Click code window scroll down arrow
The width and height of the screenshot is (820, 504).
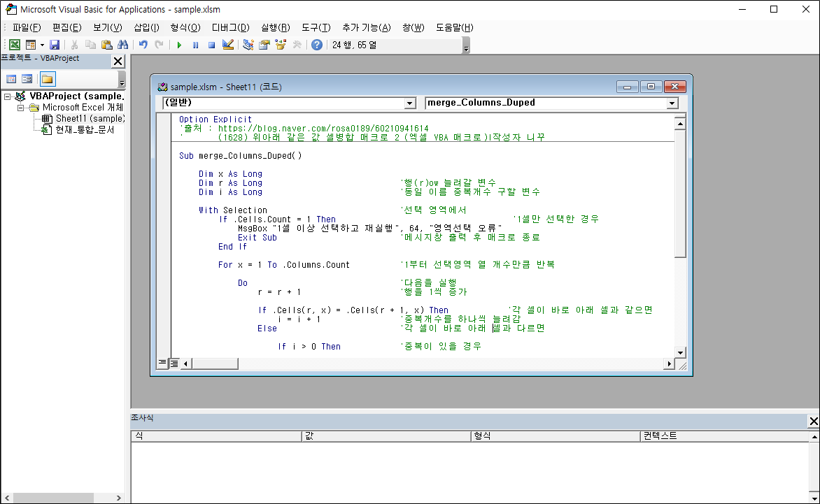[x=680, y=352]
